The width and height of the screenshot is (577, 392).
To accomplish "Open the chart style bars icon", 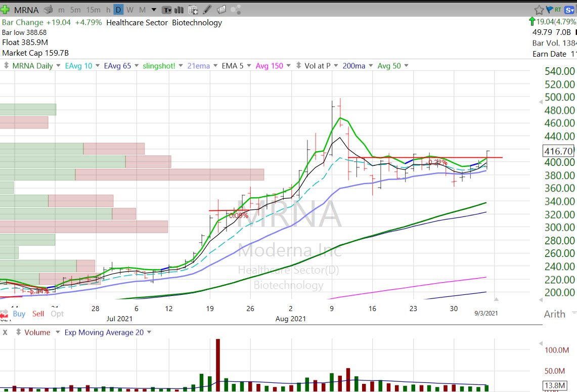I will (x=179, y=10).
